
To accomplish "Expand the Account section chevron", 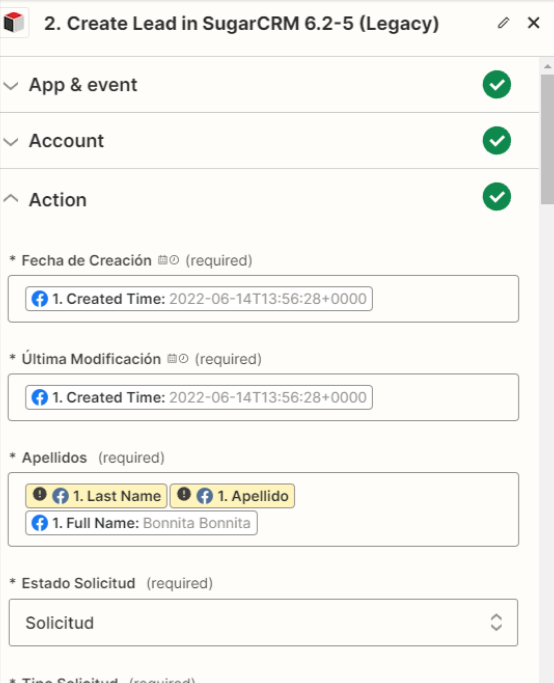I will click(x=11, y=142).
